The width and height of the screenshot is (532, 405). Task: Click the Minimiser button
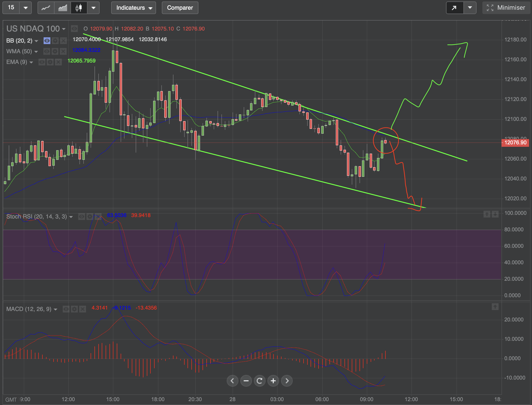point(506,8)
